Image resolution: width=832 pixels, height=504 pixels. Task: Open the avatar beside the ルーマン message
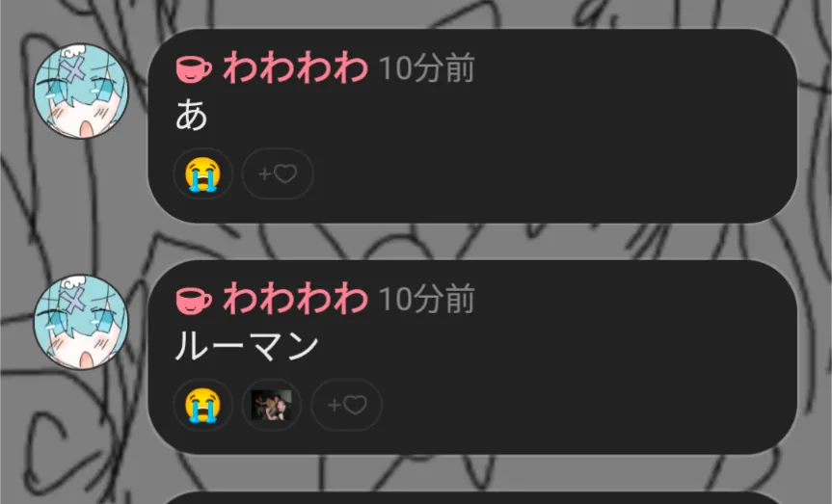(81, 322)
